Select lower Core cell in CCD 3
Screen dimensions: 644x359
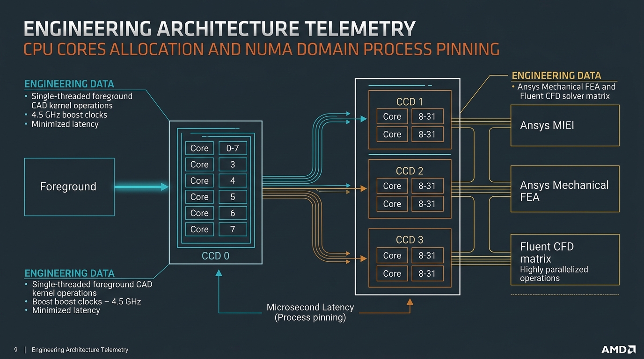click(x=392, y=273)
